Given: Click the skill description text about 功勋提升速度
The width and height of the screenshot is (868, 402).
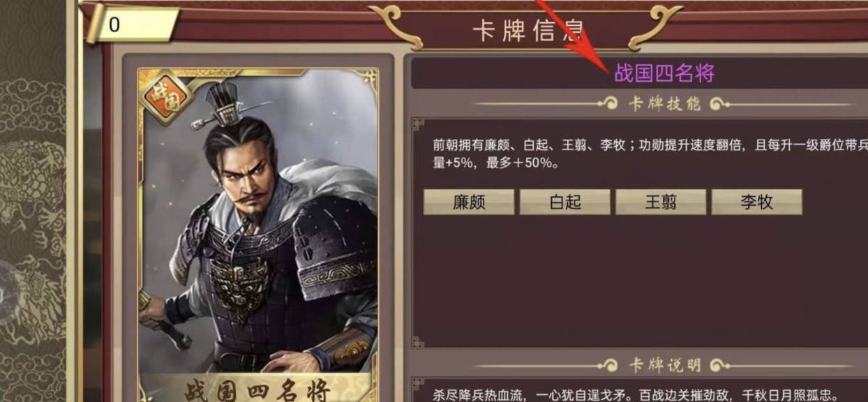Looking at the screenshot, I should click(x=645, y=154).
